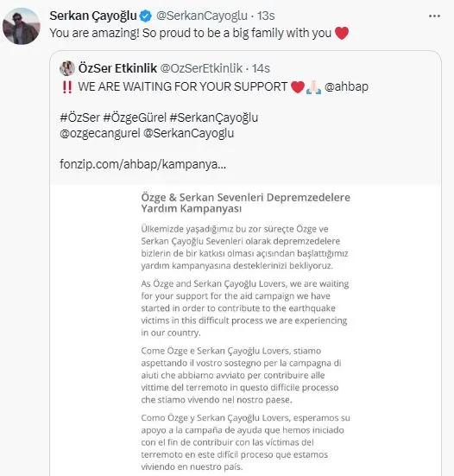Open the @SerkanCayoglu handle at tweet top
The width and height of the screenshot is (454, 476).
(202, 16)
